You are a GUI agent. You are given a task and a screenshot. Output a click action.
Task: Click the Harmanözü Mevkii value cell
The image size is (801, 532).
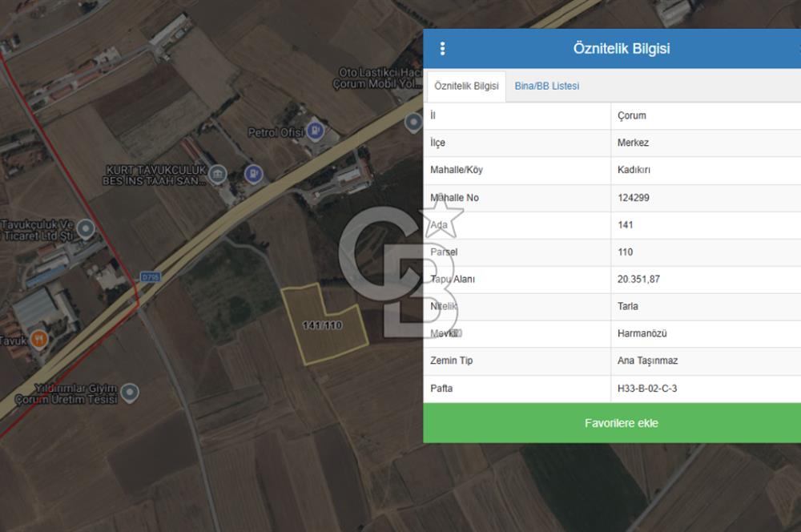(642, 334)
